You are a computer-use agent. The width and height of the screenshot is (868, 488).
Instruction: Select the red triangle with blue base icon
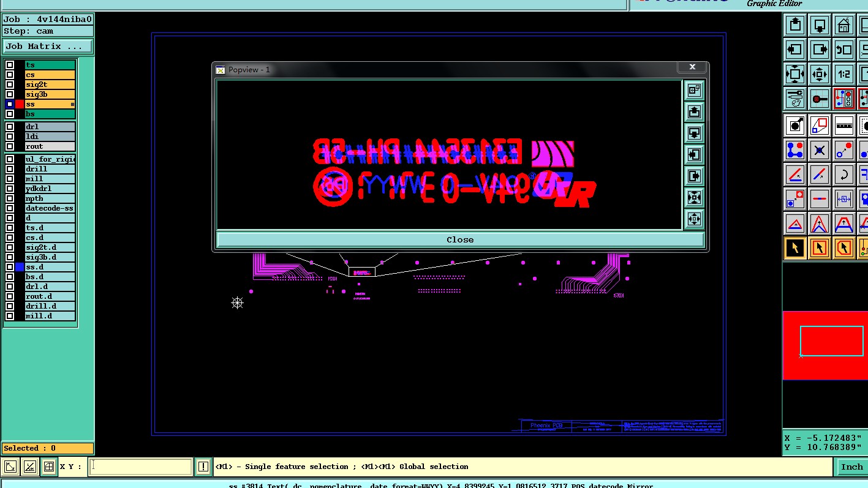795,223
